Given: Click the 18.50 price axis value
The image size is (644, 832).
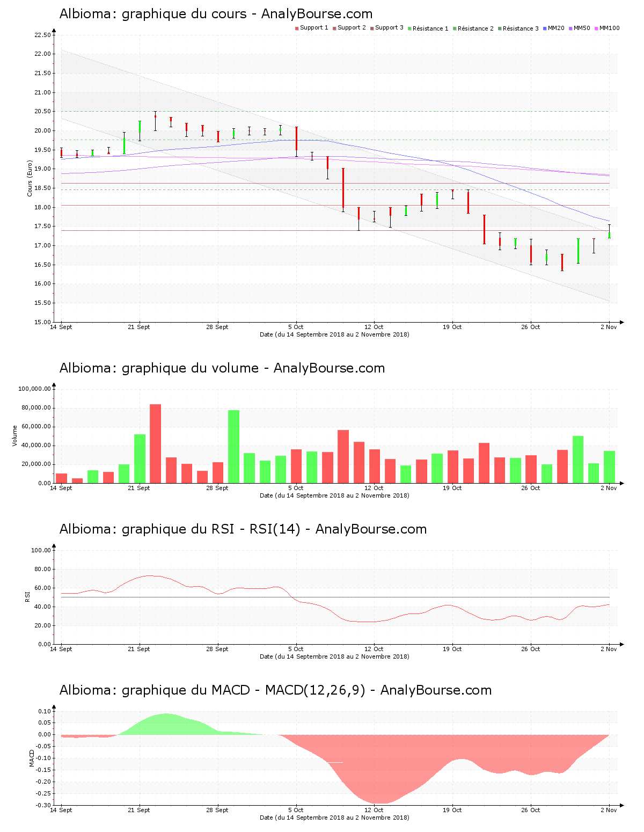Looking at the screenshot, I should point(42,188).
